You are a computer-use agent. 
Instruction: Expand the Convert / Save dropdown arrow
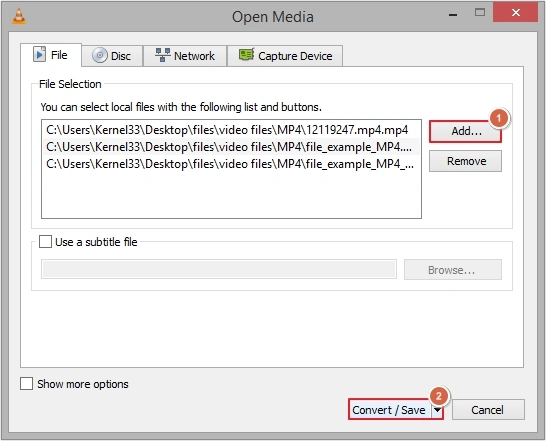coord(437,410)
